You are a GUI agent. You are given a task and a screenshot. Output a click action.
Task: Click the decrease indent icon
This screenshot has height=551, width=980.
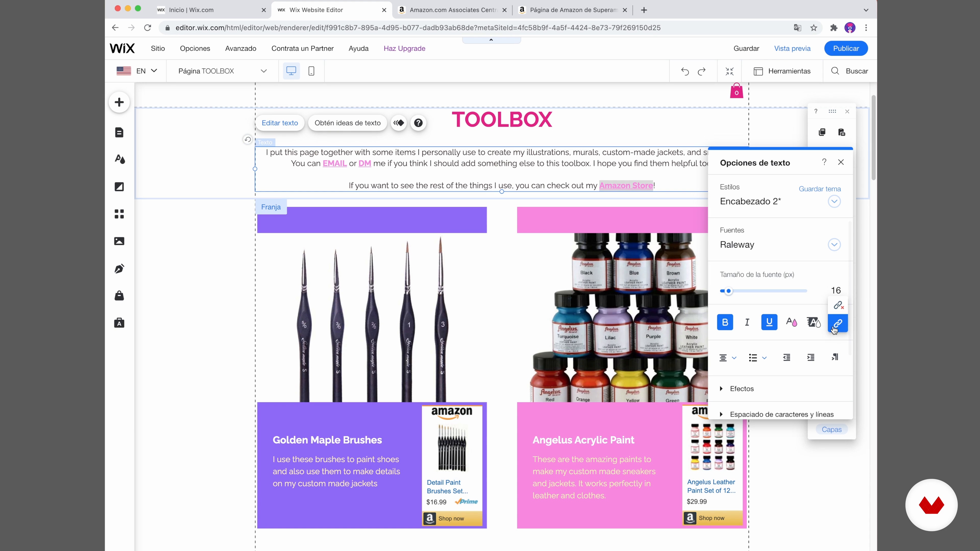[787, 357]
